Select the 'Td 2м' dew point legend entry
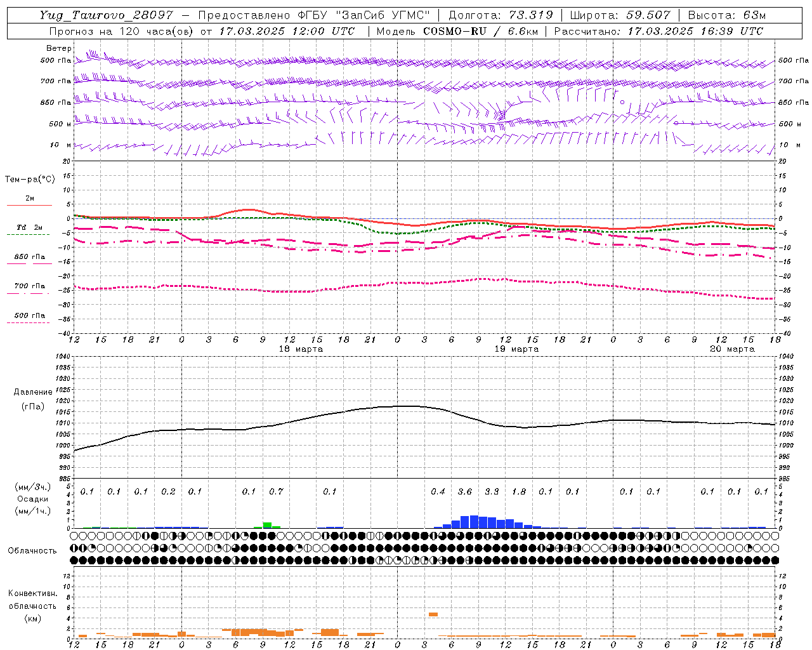Viewport: 812px width, 650px height. pyautogui.click(x=29, y=227)
